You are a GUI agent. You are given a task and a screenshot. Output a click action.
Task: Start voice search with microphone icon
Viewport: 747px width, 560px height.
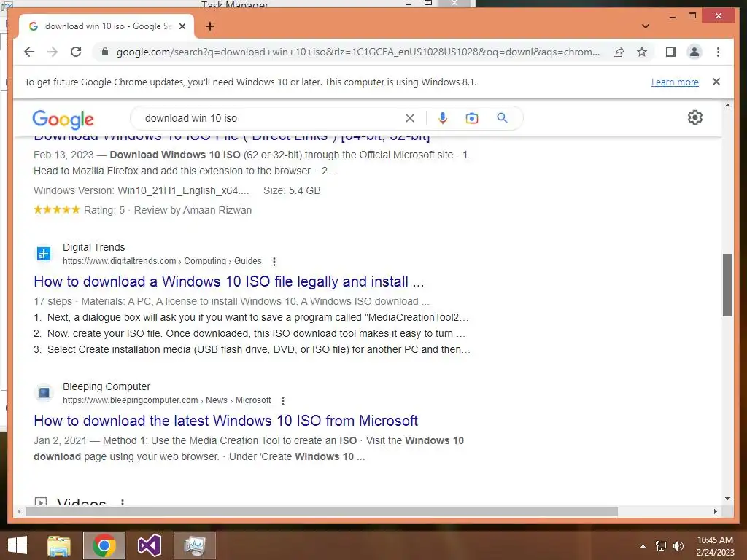(x=443, y=117)
